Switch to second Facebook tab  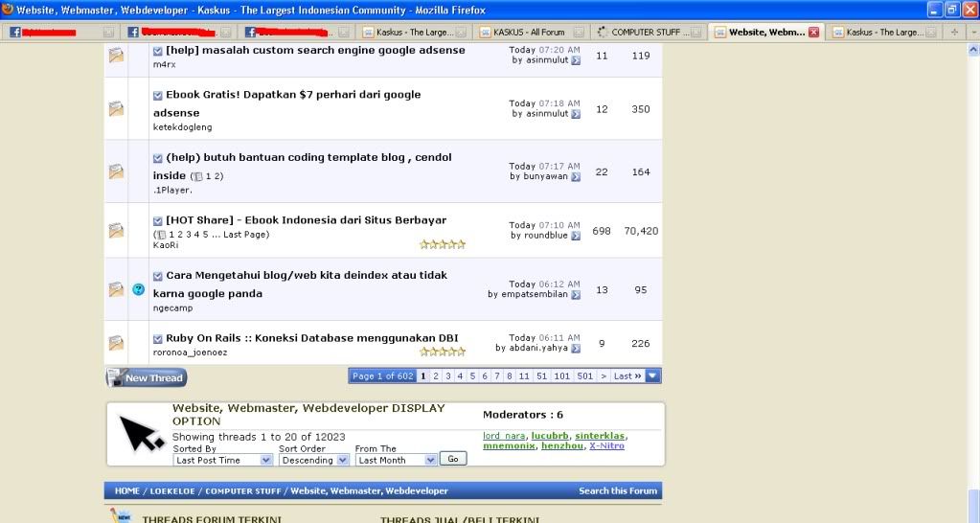178,32
